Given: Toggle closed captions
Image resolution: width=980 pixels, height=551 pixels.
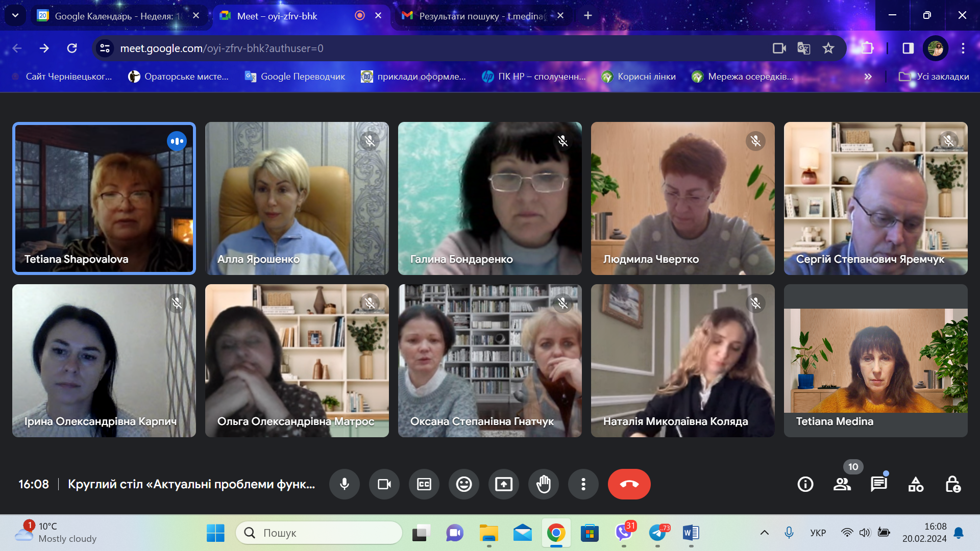Looking at the screenshot, I should (x=424, y=484).
